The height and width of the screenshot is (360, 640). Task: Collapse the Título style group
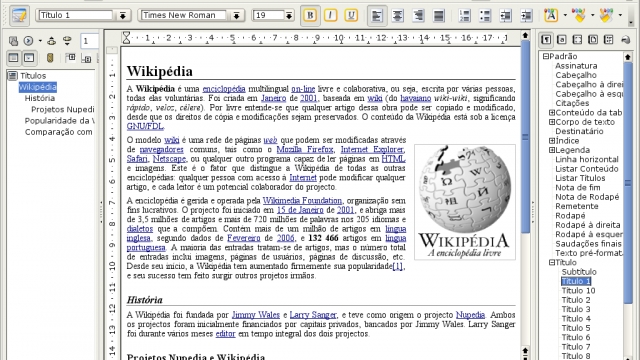pos(552,262)
